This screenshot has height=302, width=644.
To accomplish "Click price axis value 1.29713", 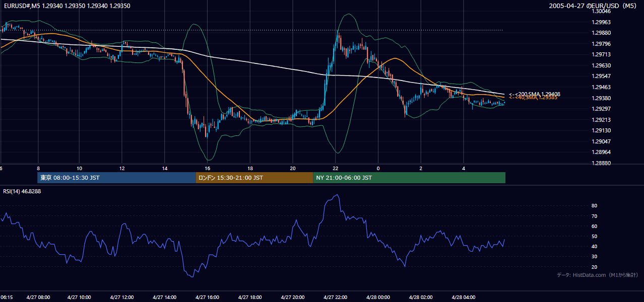I will coord(602,55).
